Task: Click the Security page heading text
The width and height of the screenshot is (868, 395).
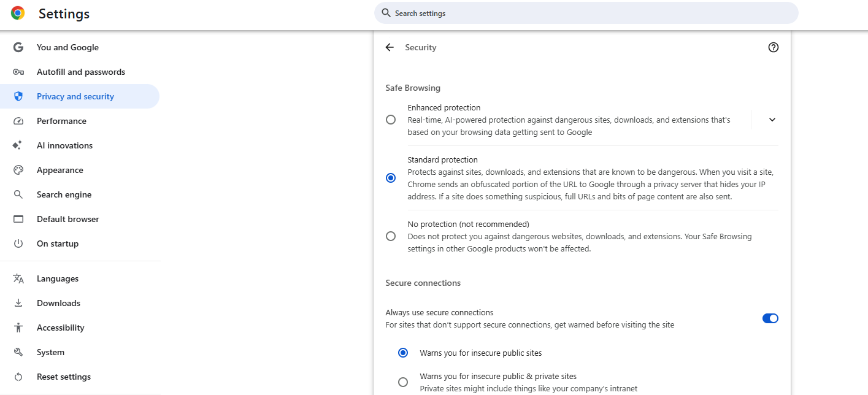Action: click(x=421, y=47)
